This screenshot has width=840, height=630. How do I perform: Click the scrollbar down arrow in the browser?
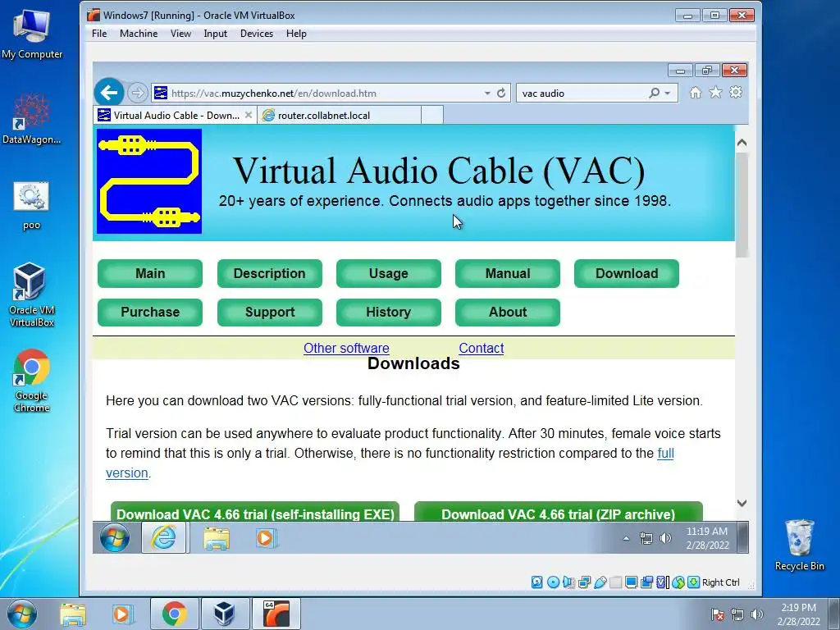pyautogui.click(x=742, y=503)
